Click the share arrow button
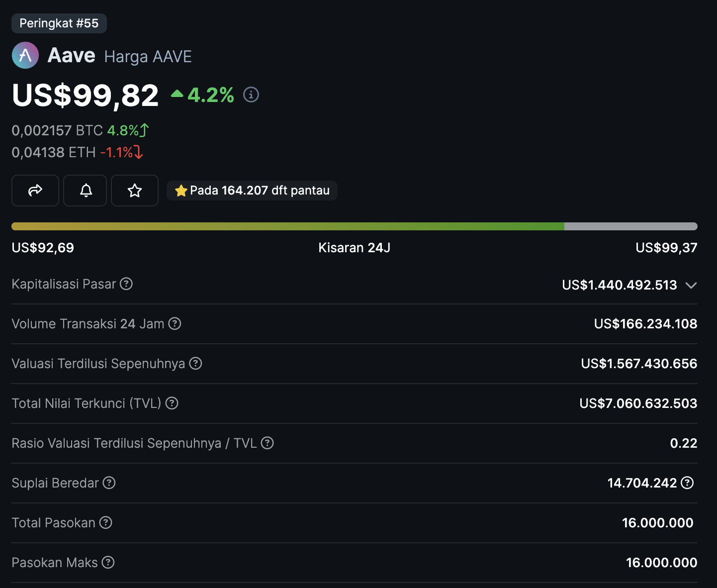Image resolution: width=717 pixels, height=588 pixels. [x=35, y=191]
